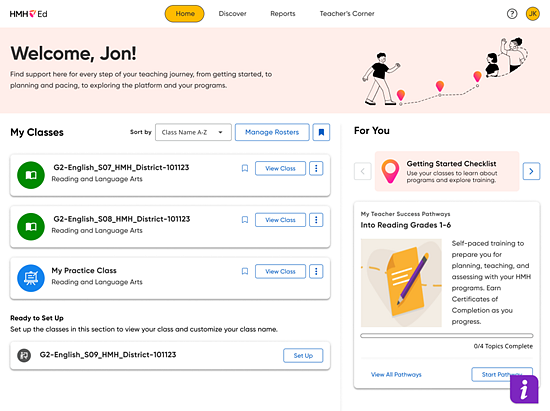
Task: Open the Teacher's Corner tab
Action: pyautogui.click(x=347, y=14)
